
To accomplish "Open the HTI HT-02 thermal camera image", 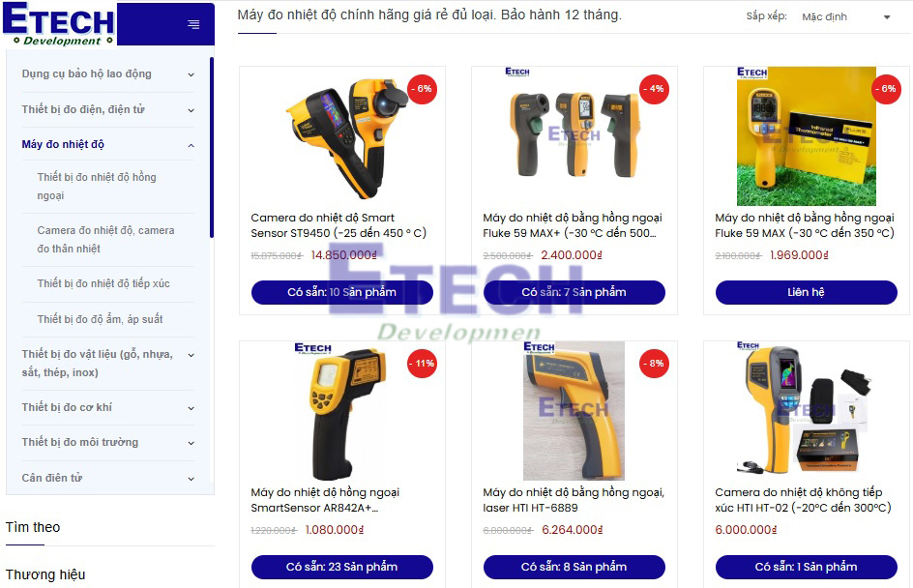I will click(806, 411).
